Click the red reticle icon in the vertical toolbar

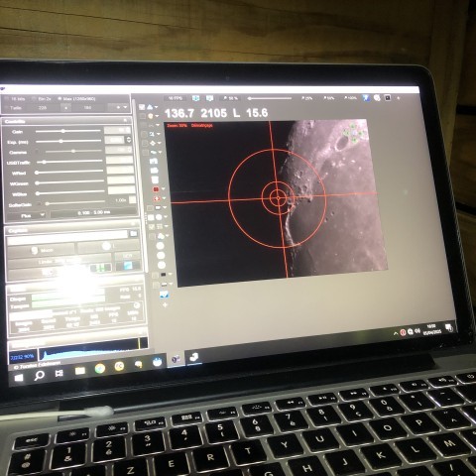click(157, 198)
